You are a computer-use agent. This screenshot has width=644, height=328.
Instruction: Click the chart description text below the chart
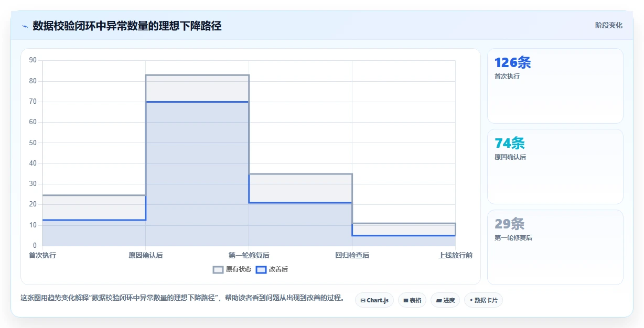[x=183, y=298]
